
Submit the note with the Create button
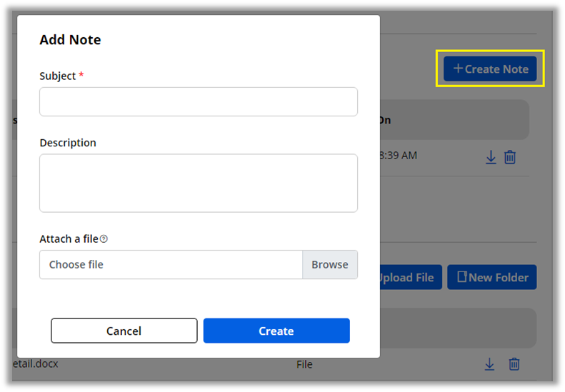click(x=276, y=331)
